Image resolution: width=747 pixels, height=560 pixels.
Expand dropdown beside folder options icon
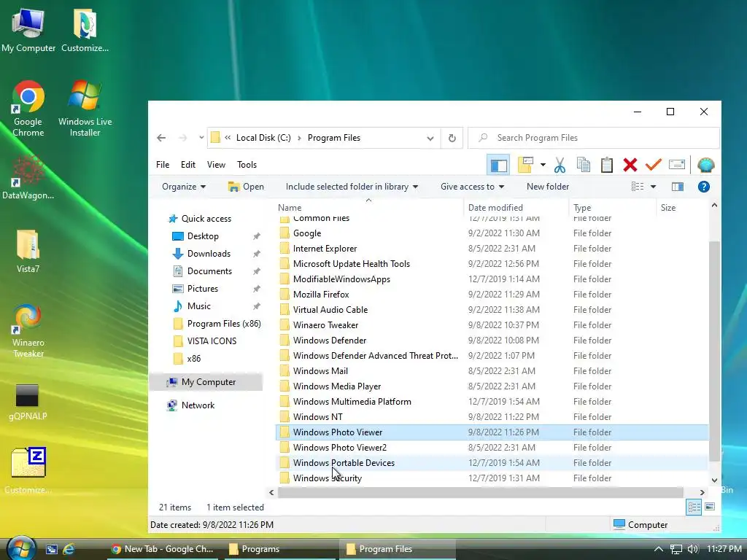pos(543,166)
